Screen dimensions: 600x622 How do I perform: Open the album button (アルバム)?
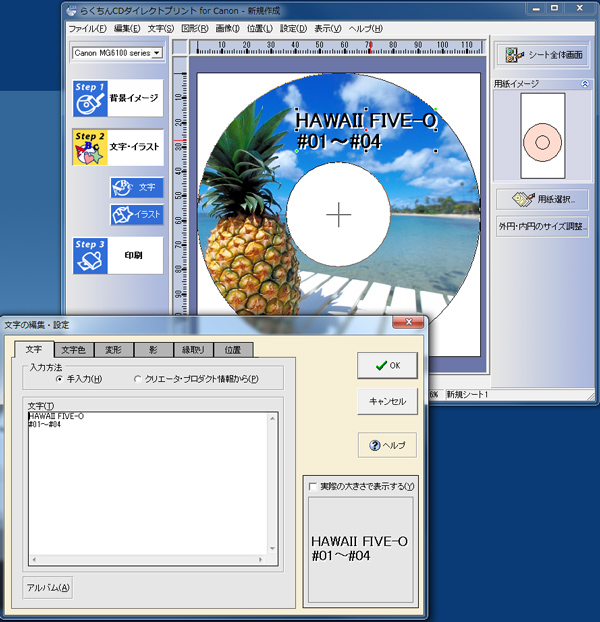48,587
